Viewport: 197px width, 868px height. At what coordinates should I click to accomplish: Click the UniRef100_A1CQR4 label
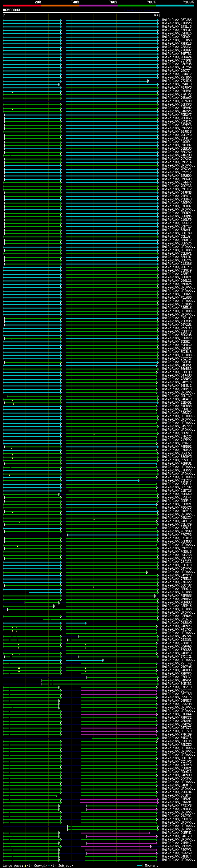177,142
